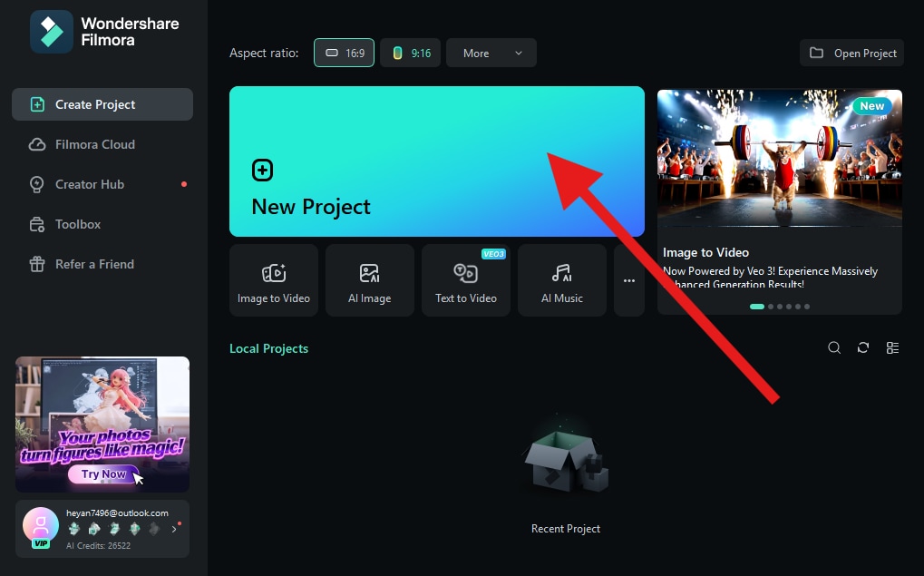Image resolution: width=924 pixels, height=576 pixels.
Task: Open the AI Image generator
Action: (x=370, y=280)
